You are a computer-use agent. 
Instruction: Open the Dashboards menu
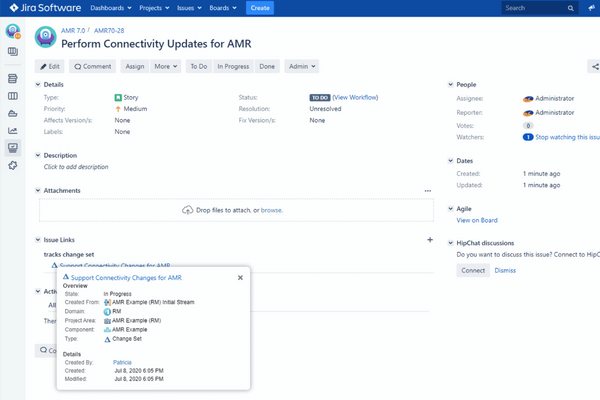(x=111, y=8)
